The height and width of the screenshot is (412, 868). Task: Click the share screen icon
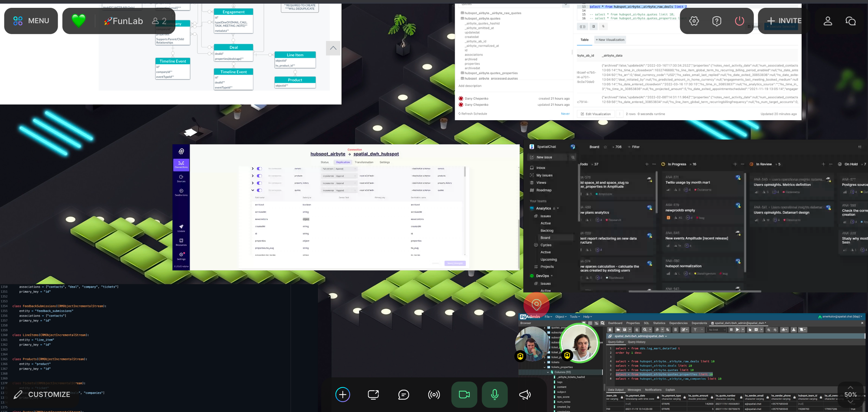click(x=373, y=395)
